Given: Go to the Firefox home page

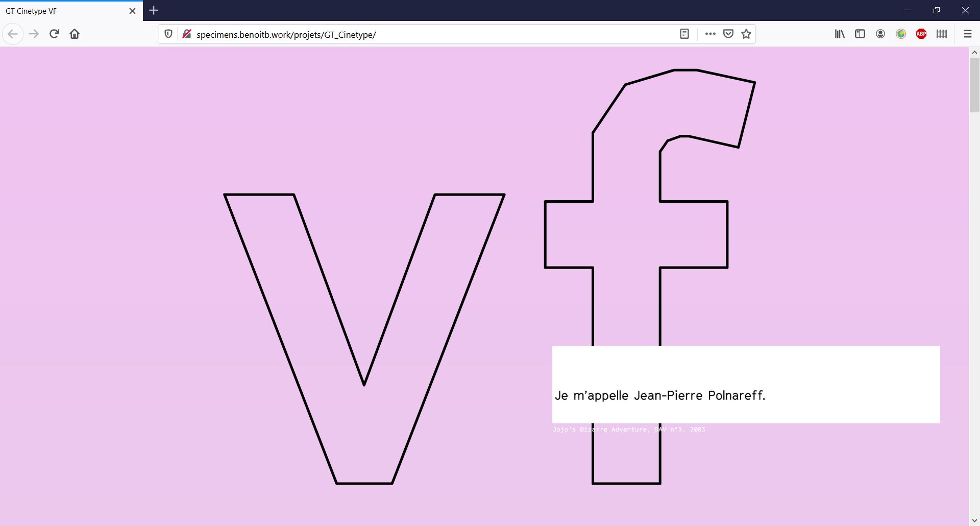Looking at the screenshot, I should point(75,34).
